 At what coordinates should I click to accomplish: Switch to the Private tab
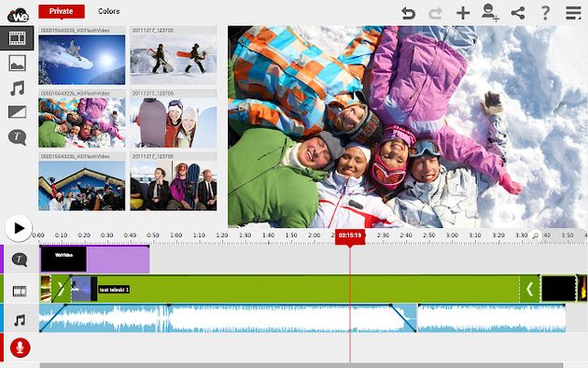(x=62, y=11)
